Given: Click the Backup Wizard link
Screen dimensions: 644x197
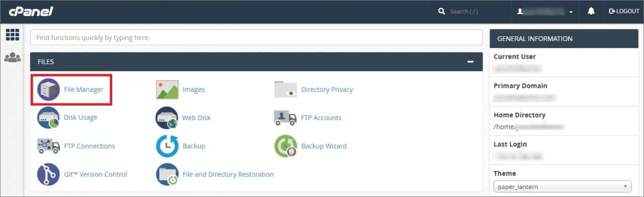Looking at the screenshot, I should pos(324,146).
